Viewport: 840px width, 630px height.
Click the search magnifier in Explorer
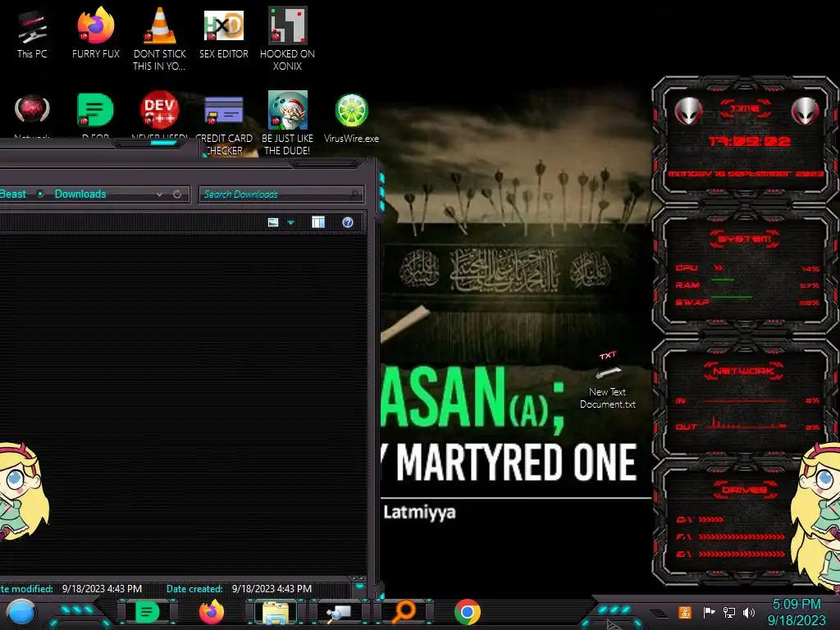pyautogui.click(x=354, y=194)
